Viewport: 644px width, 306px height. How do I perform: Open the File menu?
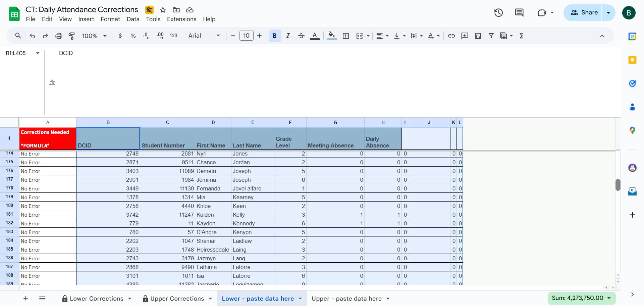31,19
